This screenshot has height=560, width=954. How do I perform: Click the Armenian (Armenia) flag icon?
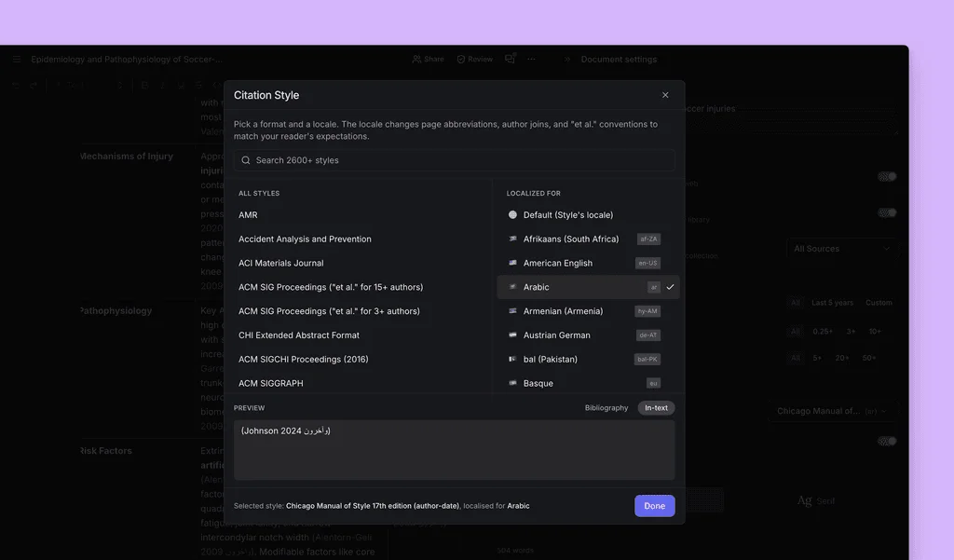tap(512, 311)
